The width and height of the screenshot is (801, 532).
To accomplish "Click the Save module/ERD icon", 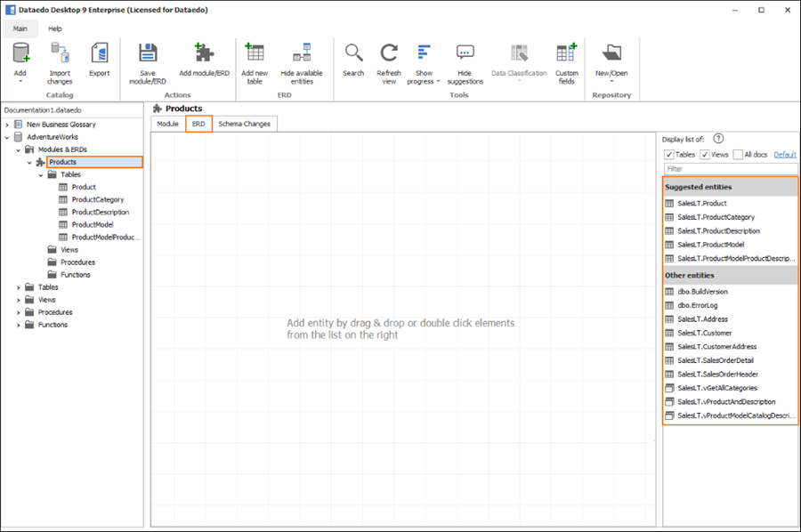I will 148,52.
